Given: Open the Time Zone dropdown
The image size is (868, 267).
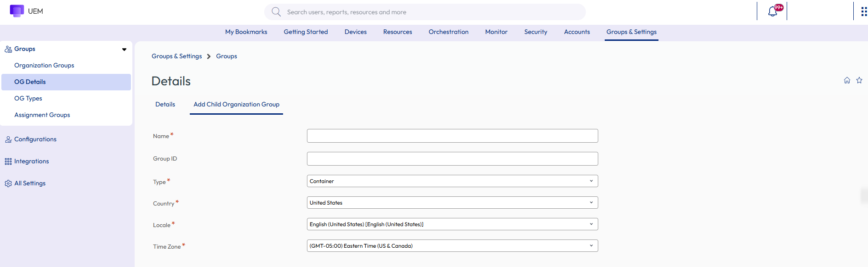Looking at the screenshot, I should 452,246.
